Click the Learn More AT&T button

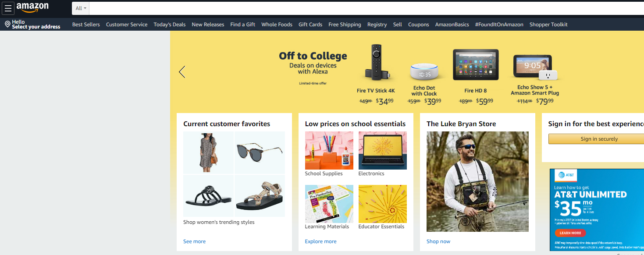click(570, 233)
